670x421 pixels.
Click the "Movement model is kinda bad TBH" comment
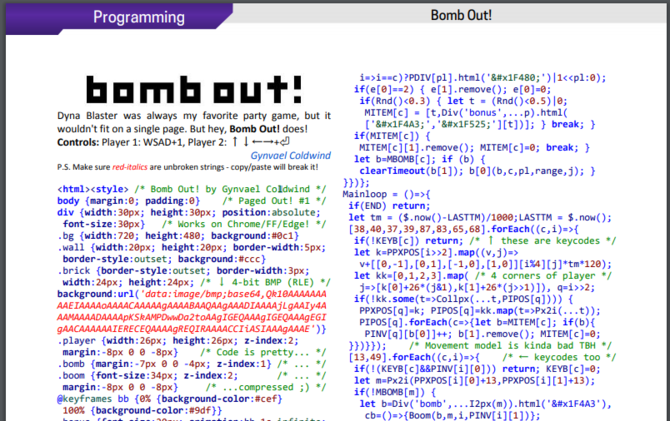510,346
